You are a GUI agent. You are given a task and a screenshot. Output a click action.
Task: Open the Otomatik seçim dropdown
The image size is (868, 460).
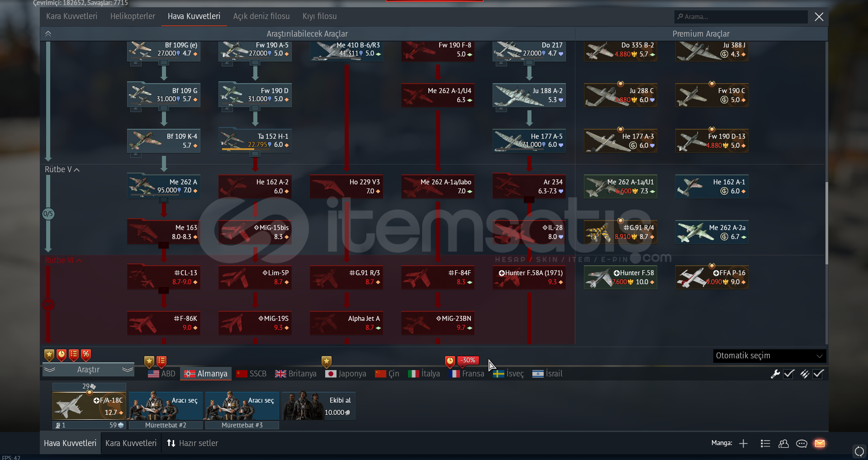[x=769, y=356]
